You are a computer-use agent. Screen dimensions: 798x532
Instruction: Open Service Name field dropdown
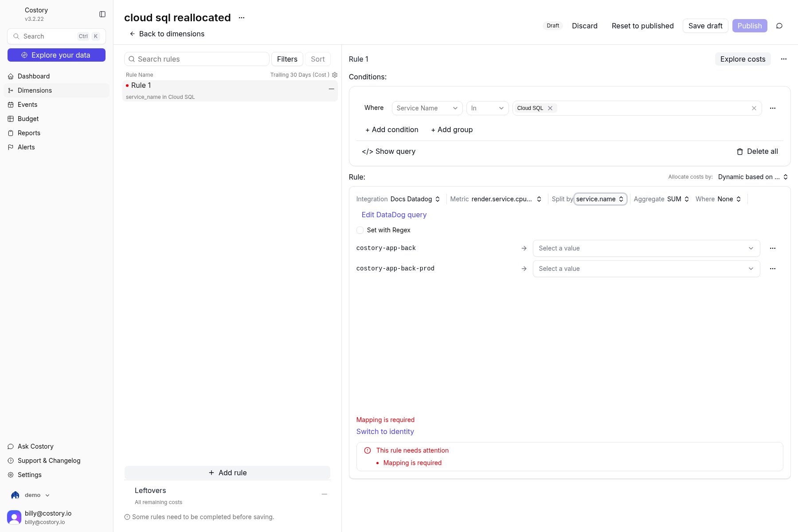[x=427, y=108]
